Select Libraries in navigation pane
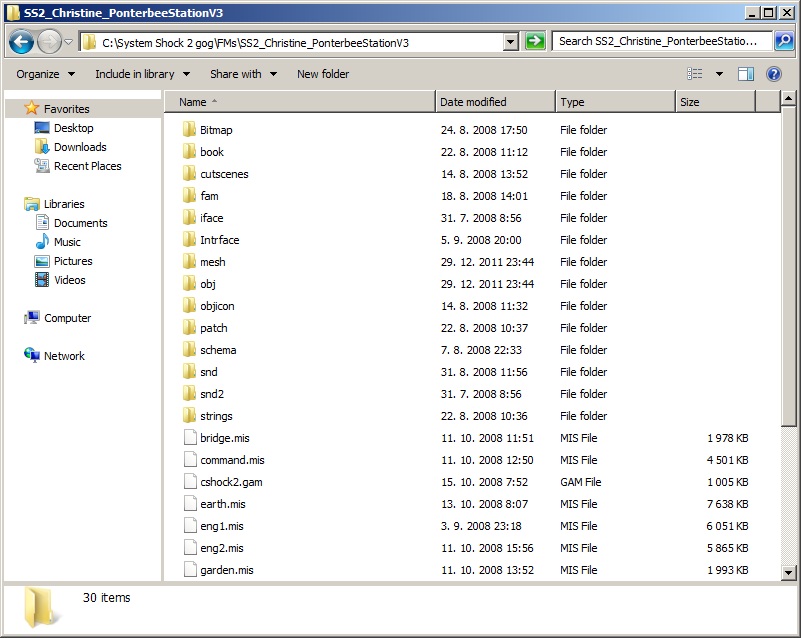801x638 pixels. click(54, 204)
